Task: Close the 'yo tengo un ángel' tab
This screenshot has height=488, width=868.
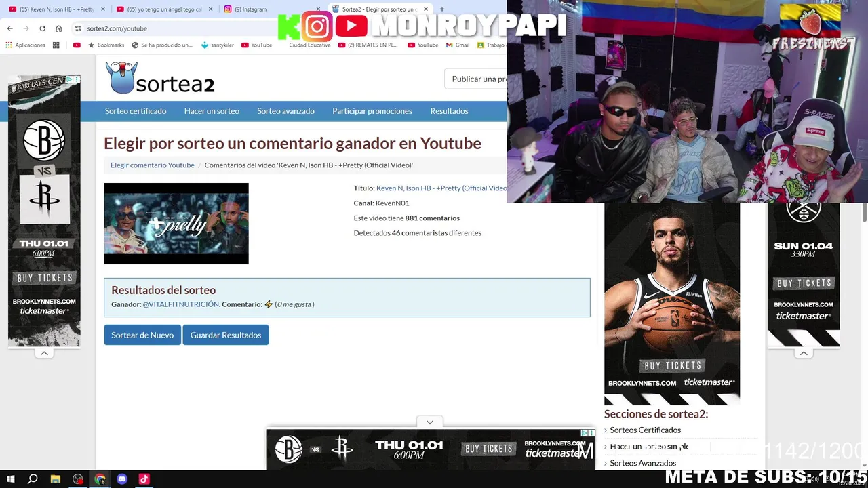Action: click(210, 9)
